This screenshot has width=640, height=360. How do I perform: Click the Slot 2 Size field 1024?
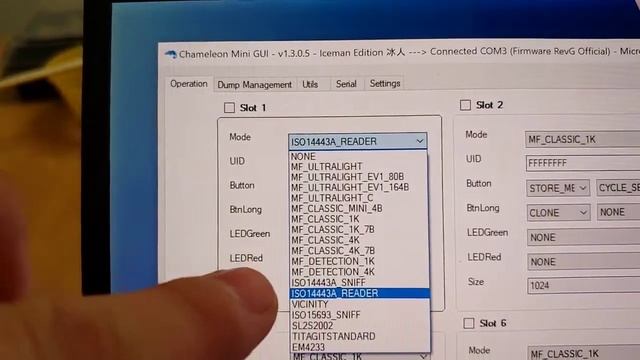point(584,286)
